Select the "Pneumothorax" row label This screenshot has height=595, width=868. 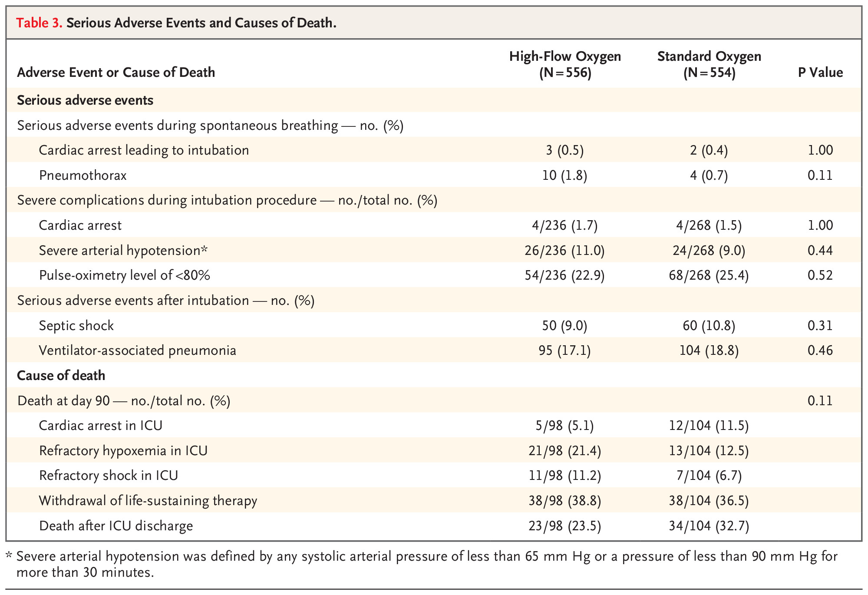pyautogui.click(x=83, y=175)
